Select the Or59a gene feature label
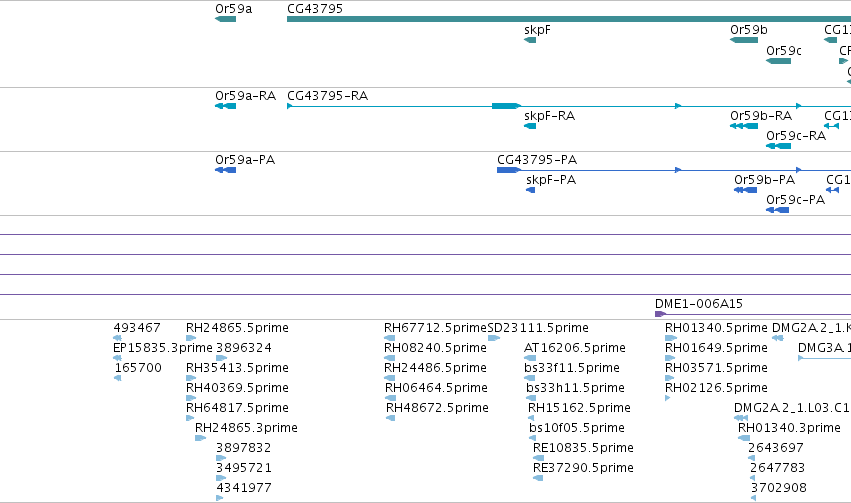851x503 pixels. point(233,9)
